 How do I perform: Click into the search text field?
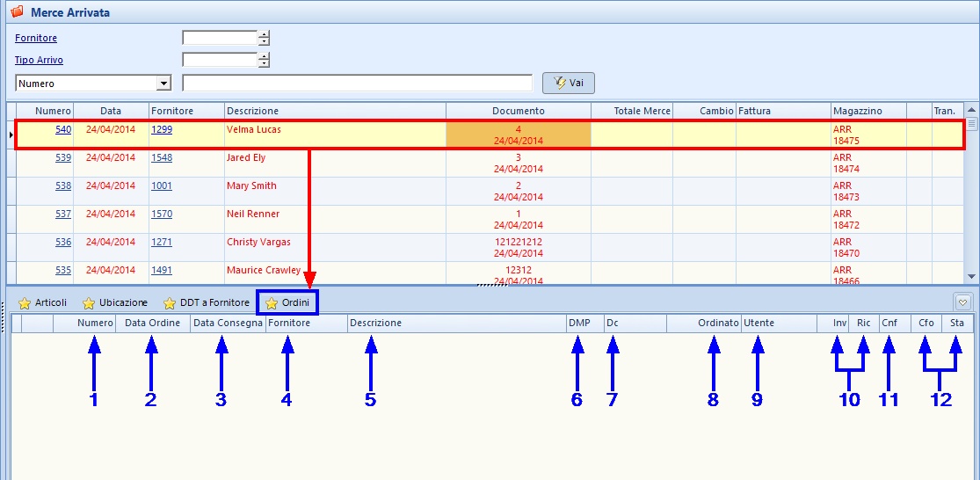357,84
